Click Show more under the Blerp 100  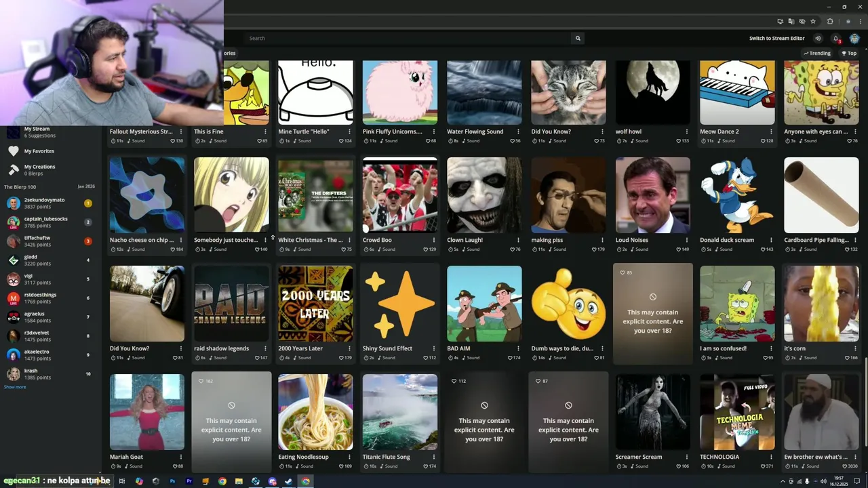pos(15,387)
